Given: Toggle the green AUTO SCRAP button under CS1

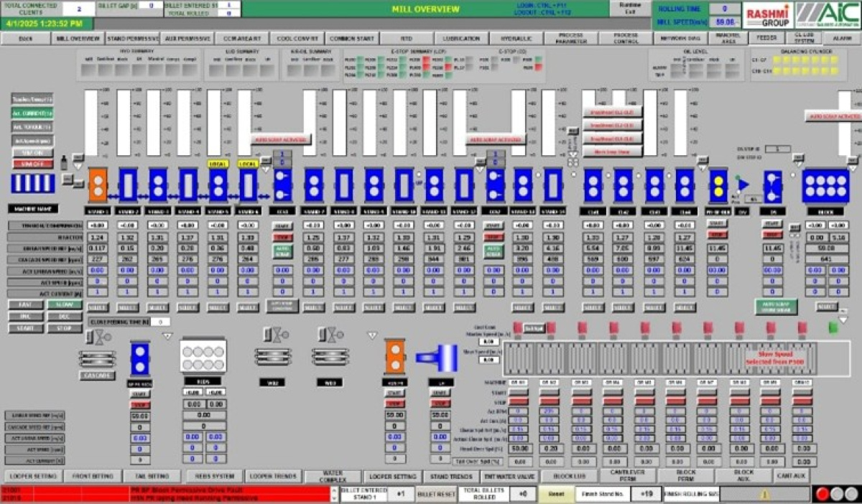Looking at the screenshot, I should [x=282, y=252].
